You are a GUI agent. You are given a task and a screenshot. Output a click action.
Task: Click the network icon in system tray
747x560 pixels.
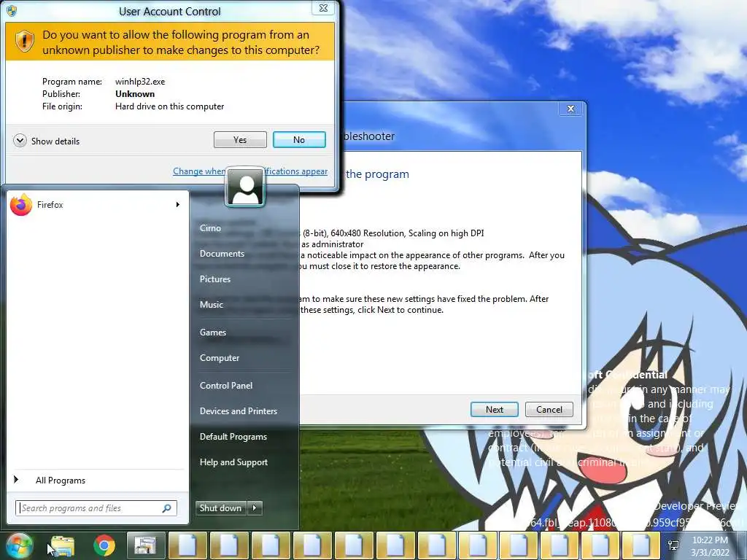[x=673, y=545]
